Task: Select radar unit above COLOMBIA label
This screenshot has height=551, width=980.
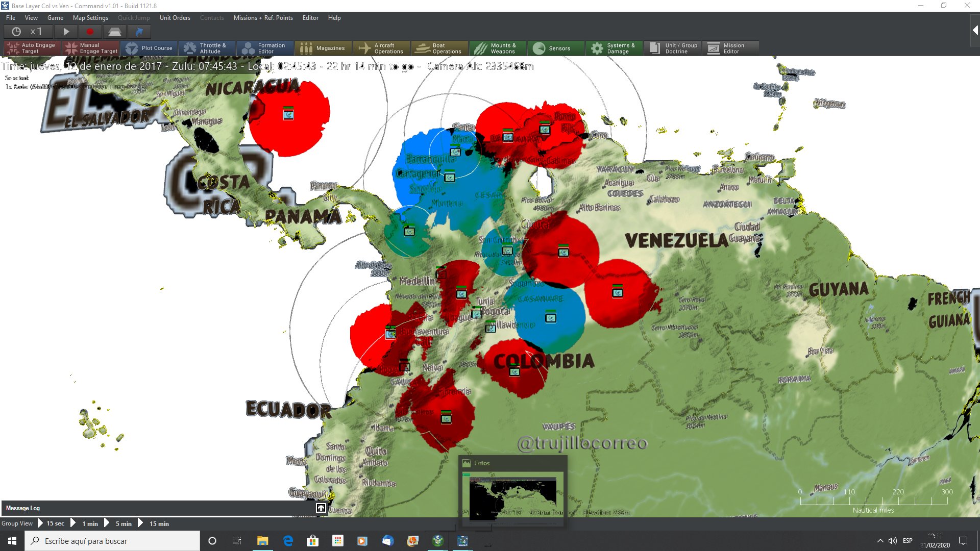Action: tap(514, 371)
